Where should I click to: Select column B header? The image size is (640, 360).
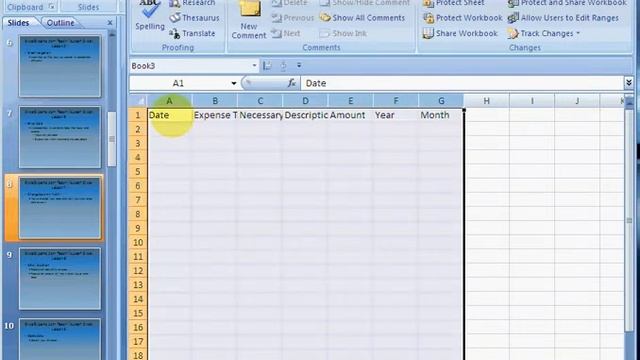point(215,100)
